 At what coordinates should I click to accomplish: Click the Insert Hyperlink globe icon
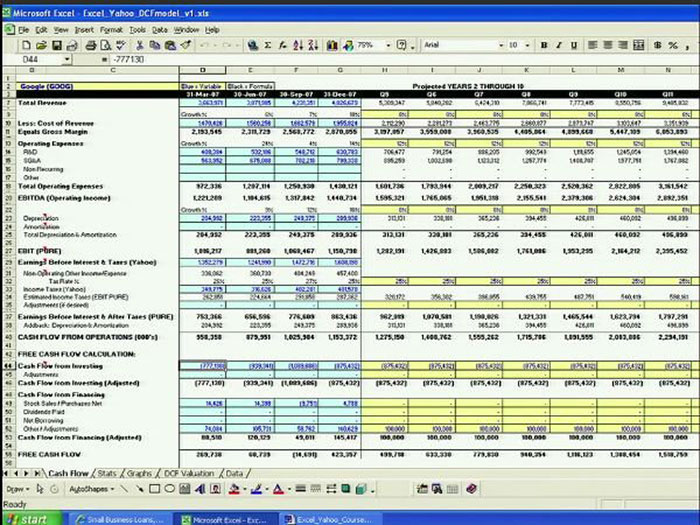coord(253,45)
